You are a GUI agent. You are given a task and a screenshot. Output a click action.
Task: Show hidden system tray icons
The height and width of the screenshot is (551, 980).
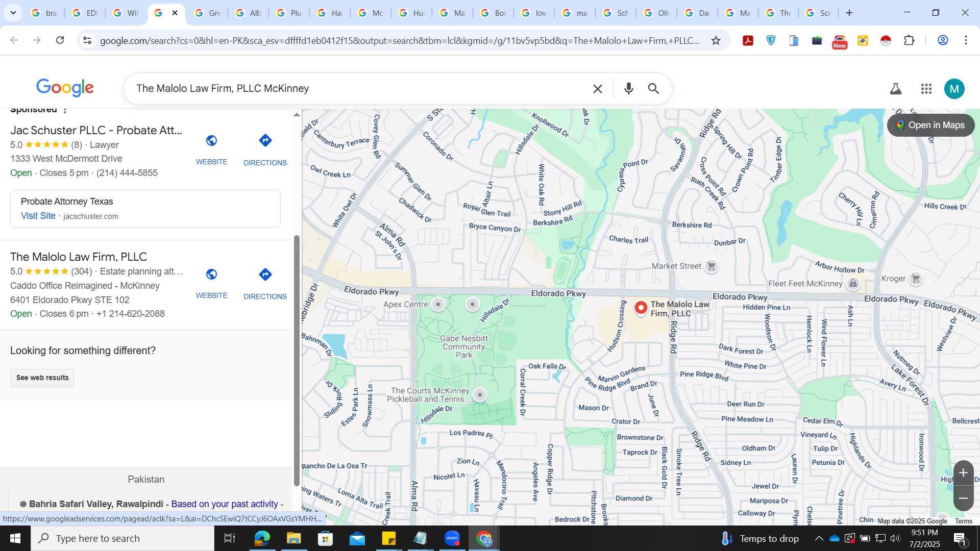pos(819,538)
